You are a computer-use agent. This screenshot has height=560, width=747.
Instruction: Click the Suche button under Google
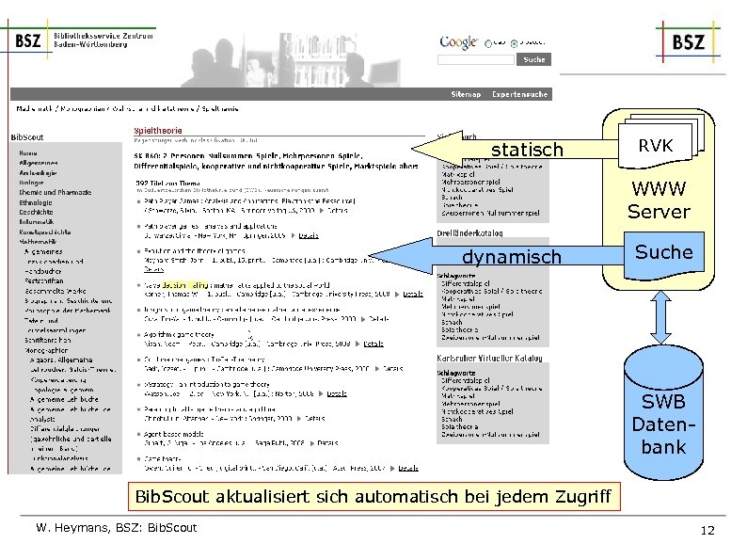pos(533,59)
